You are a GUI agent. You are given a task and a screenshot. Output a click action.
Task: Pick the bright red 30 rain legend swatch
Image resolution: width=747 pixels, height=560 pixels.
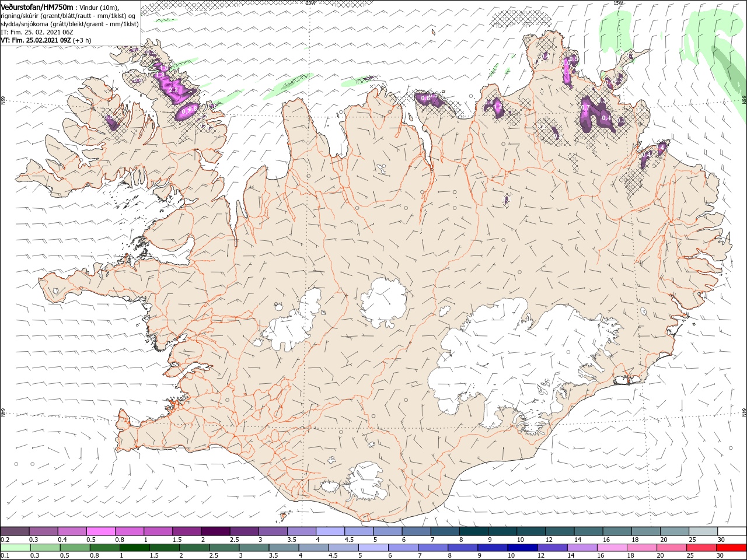point(732,548)
